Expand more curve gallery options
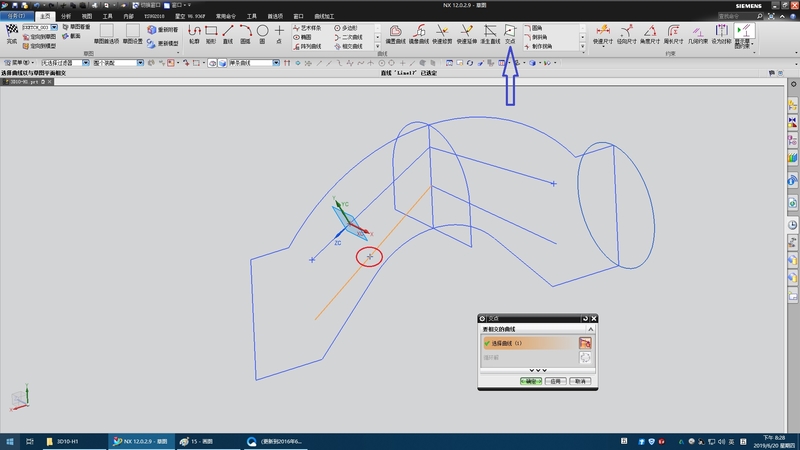Viewport: 800px width, 450px height. tap(378, 46)
